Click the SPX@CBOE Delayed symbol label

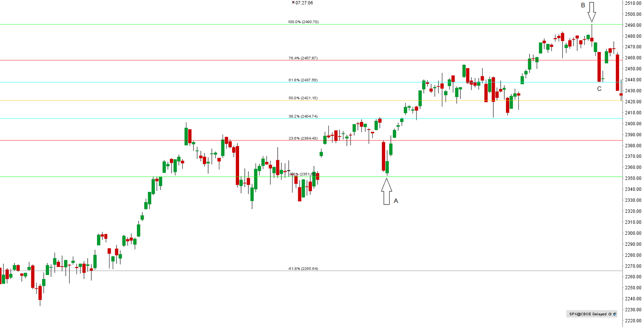[x=588, y=314]
